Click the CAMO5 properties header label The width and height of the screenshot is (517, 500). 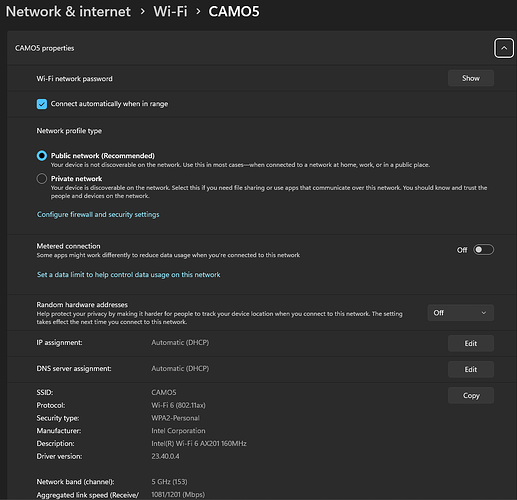(45, 48)
